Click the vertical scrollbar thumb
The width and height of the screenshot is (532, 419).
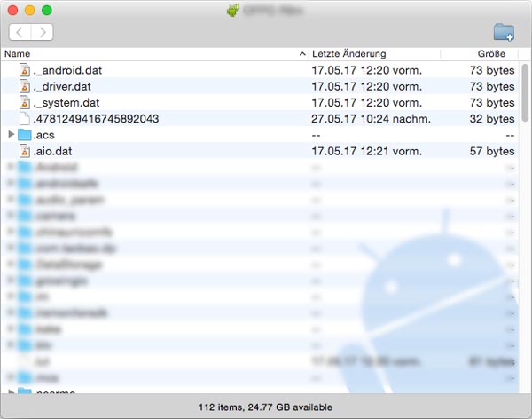click(525, 92)
